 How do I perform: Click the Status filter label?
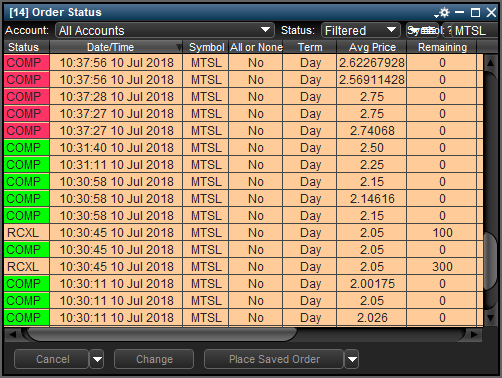297,30
